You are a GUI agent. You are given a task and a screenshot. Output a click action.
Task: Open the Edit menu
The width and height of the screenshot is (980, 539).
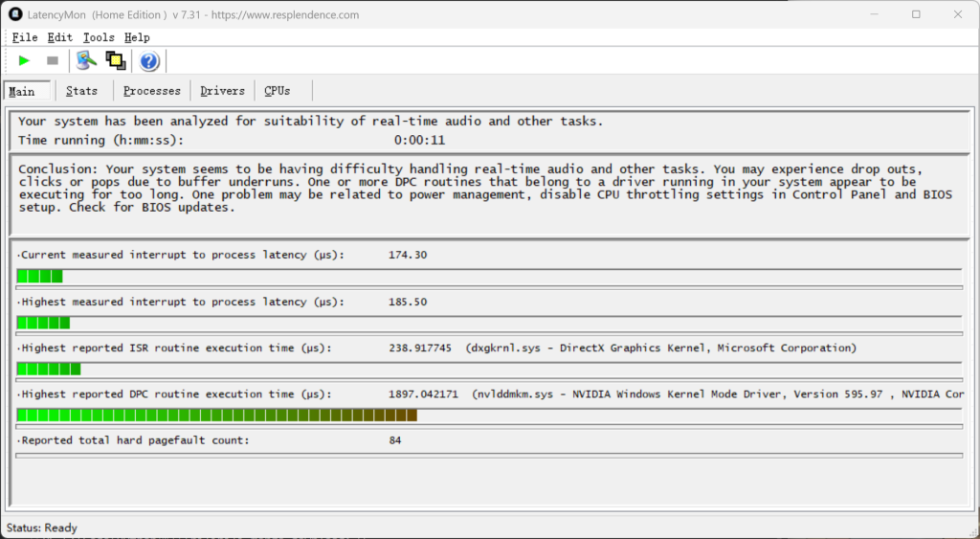60,37
